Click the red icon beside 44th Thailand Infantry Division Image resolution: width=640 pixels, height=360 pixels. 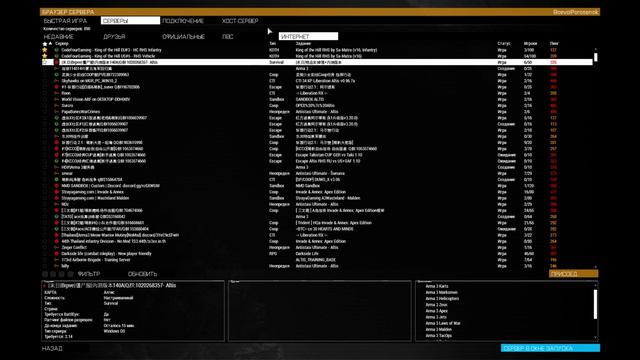click(x=56, y=241)
